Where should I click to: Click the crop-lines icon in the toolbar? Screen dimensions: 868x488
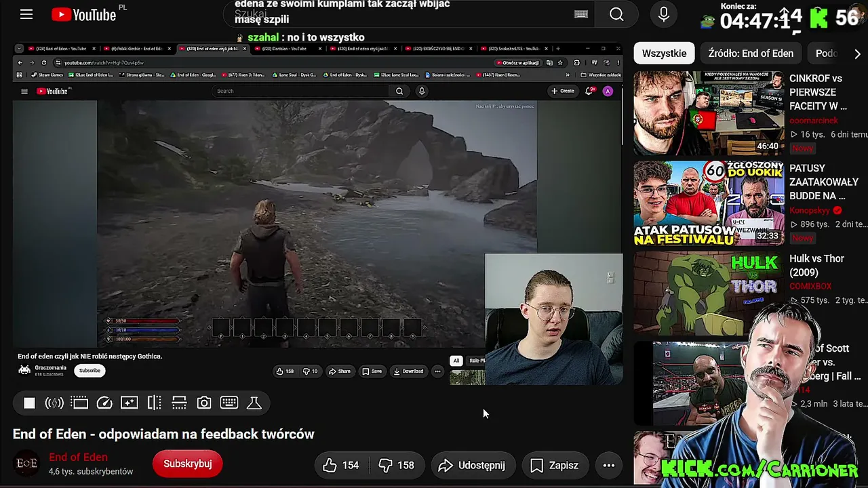(x=179, y=403)
